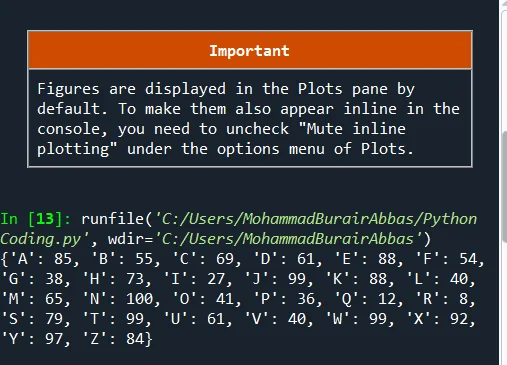Click the console's vertical scrollbar thumb
The width and height of the screenshot is (507, 365).
pos(505,187)
